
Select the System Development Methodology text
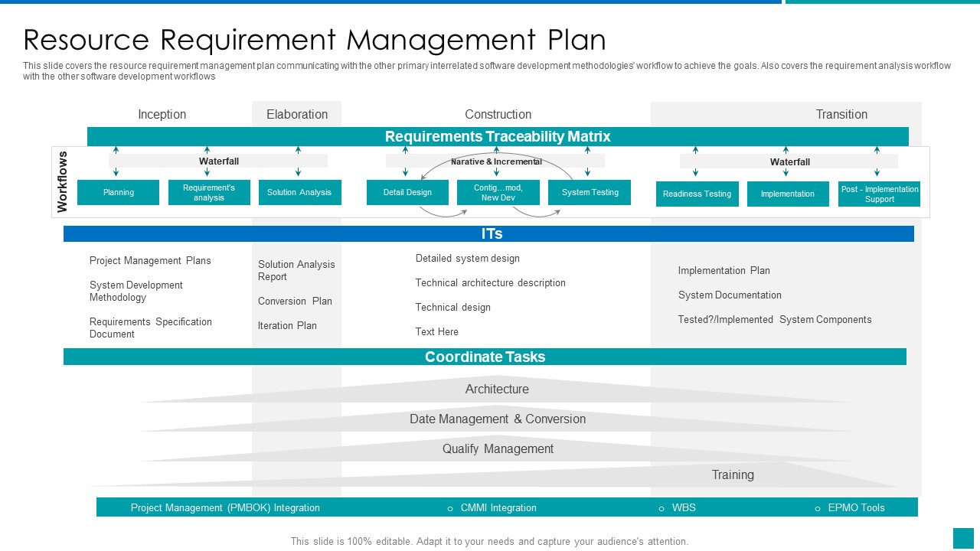click(x=136, y=291)
